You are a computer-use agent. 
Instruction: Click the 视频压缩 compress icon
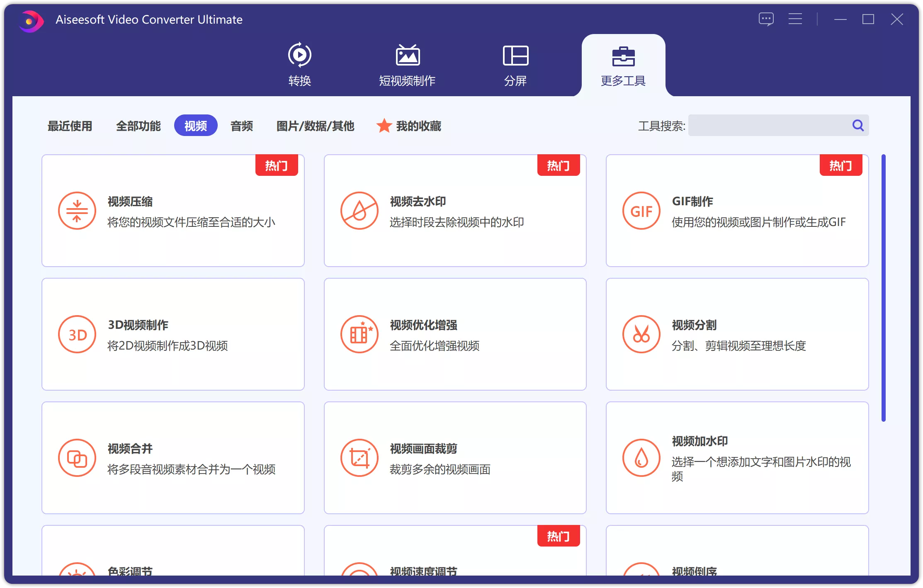click(x=77, y=211)
